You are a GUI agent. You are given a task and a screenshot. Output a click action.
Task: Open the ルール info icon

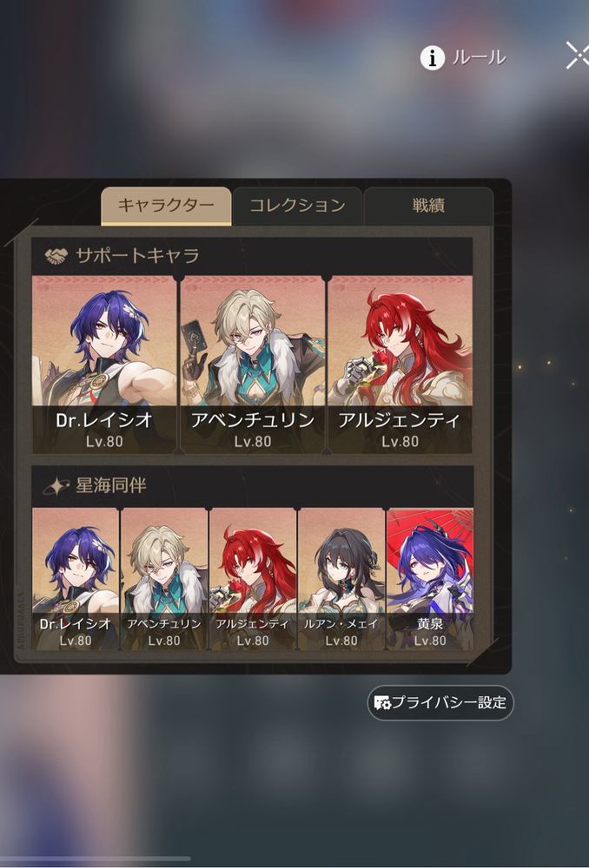click(432, 57)
